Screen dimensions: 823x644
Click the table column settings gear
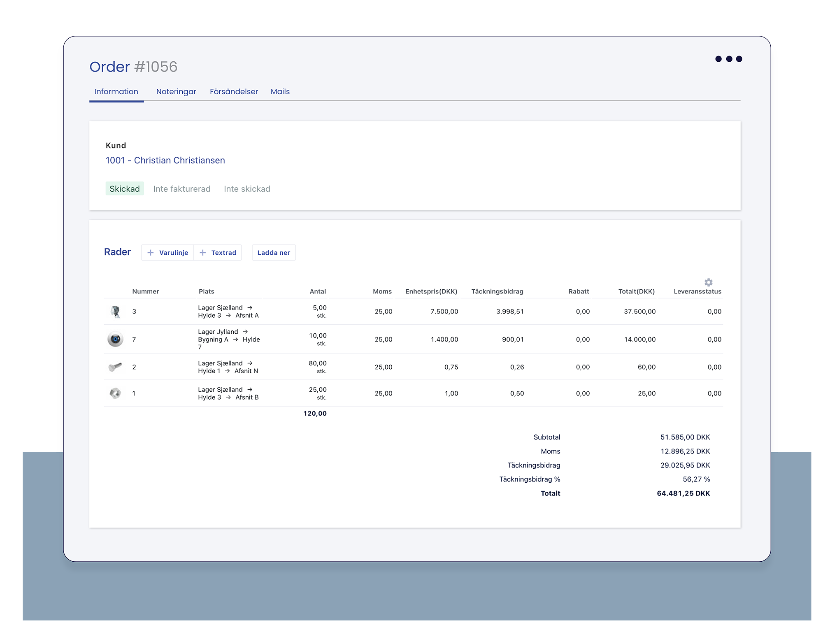(x=708, y=282)
